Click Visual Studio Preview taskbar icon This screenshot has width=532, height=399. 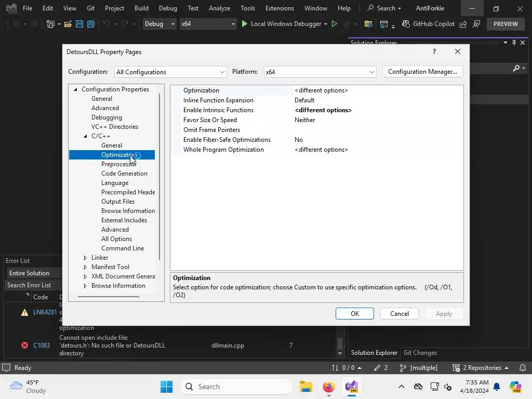pos(352,387)
